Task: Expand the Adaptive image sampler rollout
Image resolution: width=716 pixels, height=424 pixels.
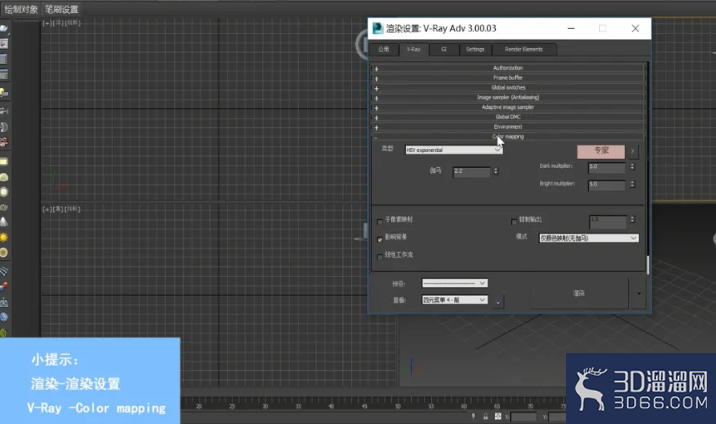Action: [508, 107]
